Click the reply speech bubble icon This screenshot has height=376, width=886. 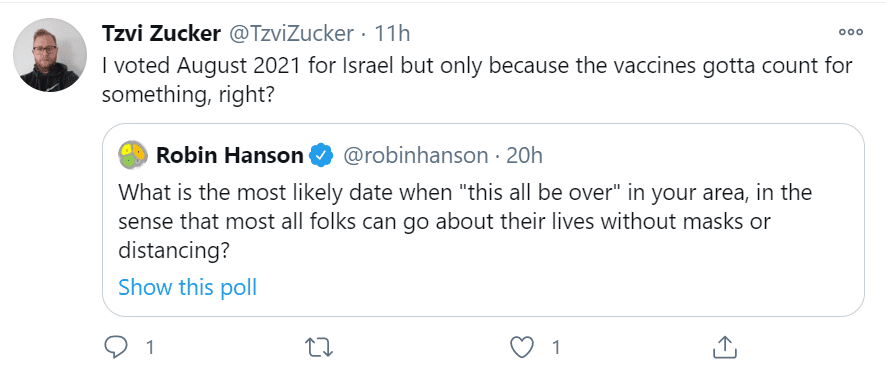[116, 348]
